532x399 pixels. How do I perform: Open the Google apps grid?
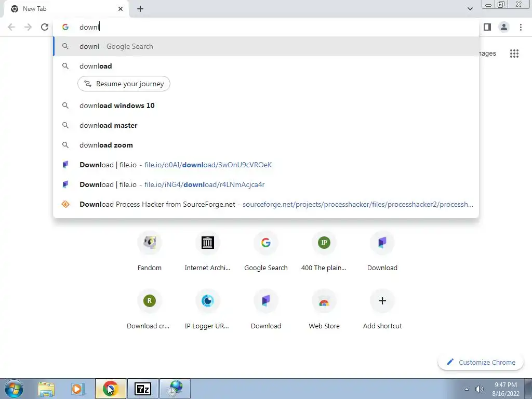[x=514, y=54]
